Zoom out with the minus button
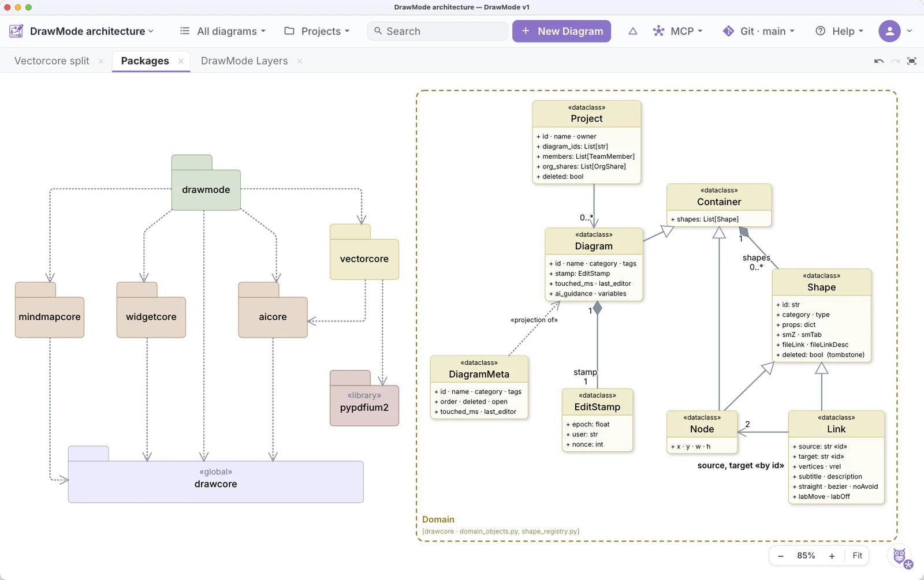The image size is (924, 580). click(x=781, y=556)
